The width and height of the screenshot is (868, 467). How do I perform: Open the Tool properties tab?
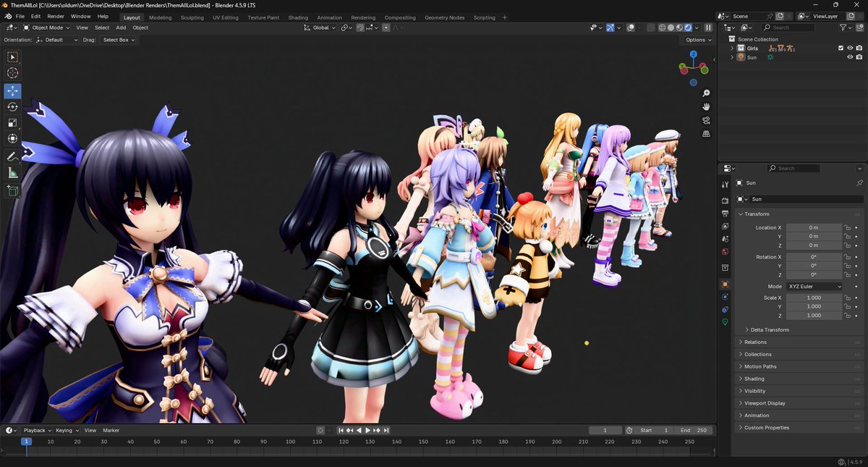(725, 185)
